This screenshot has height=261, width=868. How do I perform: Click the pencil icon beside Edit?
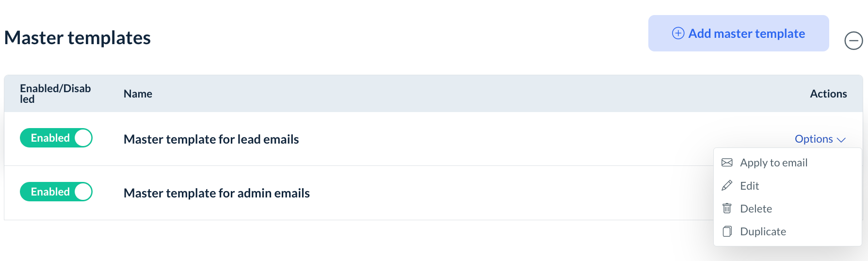tap(727, 186)
